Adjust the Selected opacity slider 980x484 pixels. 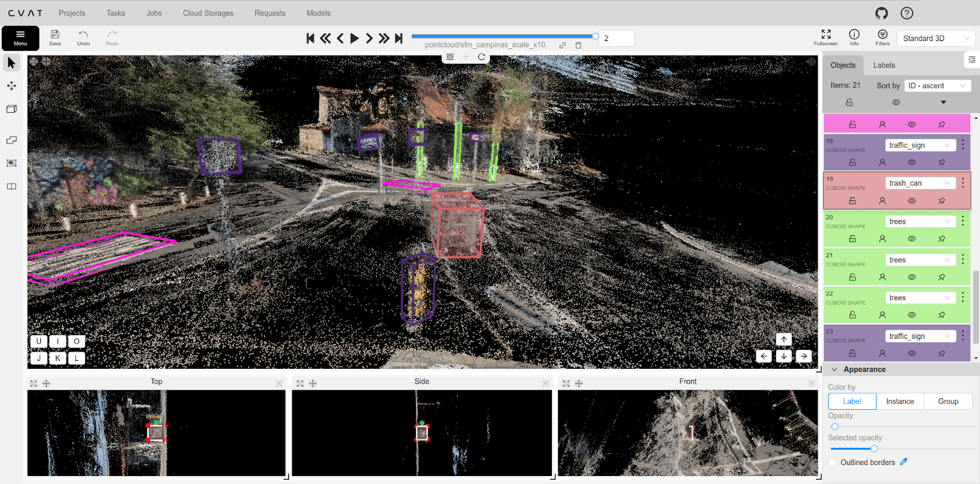click(874, 449)
